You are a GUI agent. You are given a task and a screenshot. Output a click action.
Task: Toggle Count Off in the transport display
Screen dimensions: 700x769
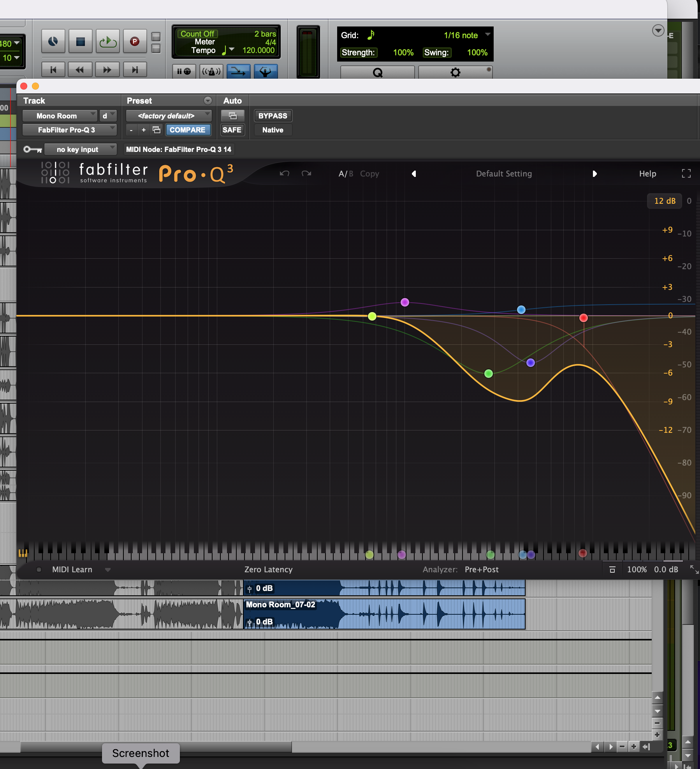(x=197, y=34)
